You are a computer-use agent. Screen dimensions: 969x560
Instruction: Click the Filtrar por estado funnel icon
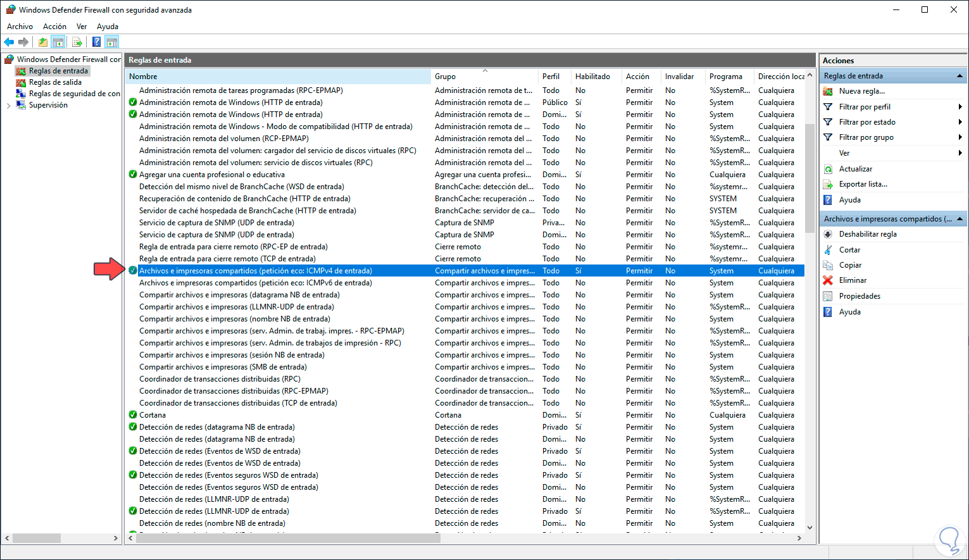tap(828, 122)
